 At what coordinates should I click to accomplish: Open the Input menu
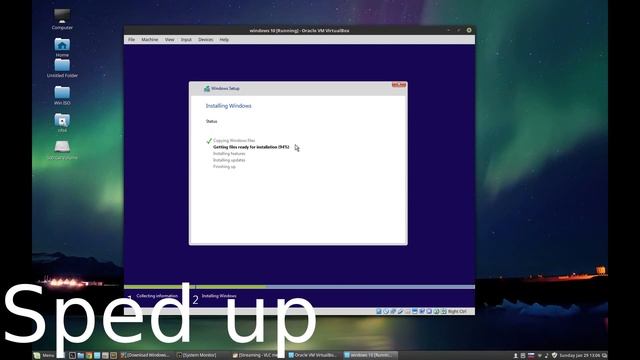[x=186, y=40]
